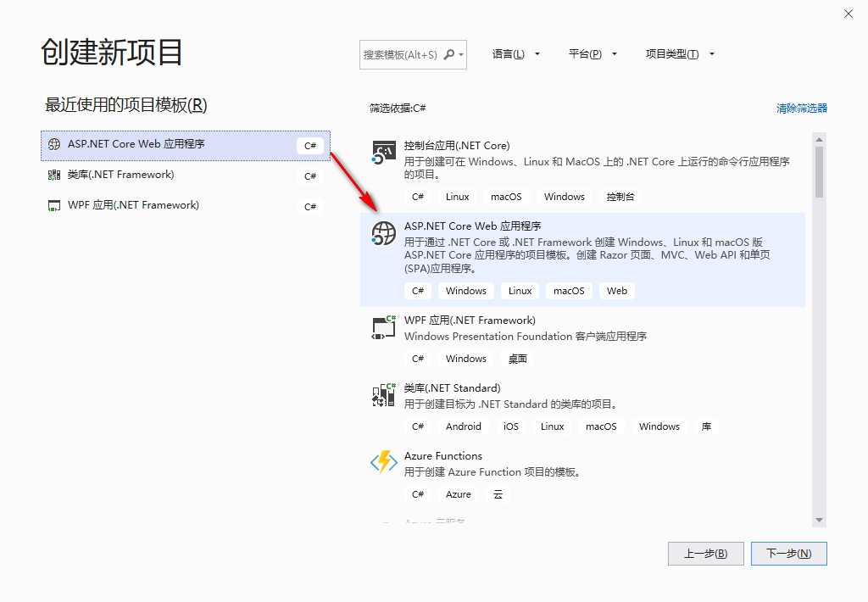Click the WPF icon in the recent templates list
Screen dimensions: 868x602
53,205
